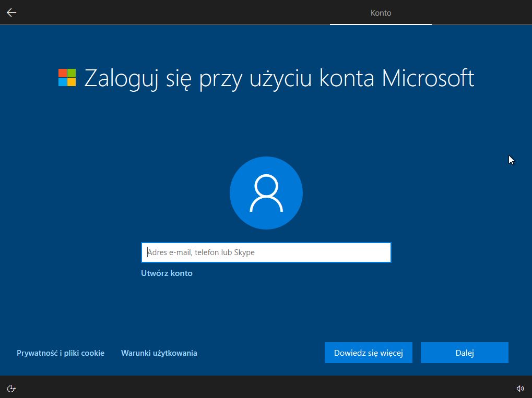Viewport: 532px width, 398px height.
Task: Click the Zaloguj się przy użyciu konta heading
Action: [x=229, y=79]
